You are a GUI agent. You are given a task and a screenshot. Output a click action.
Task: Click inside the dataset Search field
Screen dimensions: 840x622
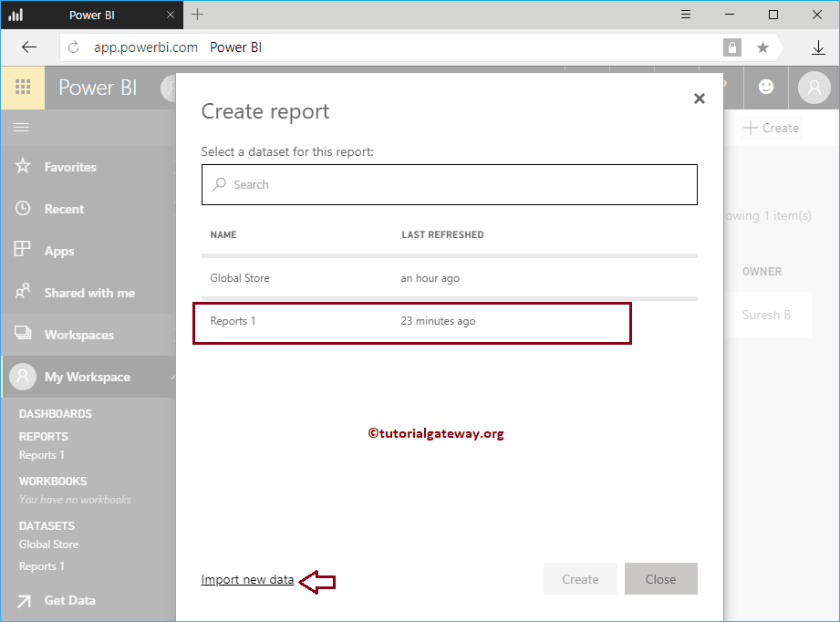coord(449,184)
